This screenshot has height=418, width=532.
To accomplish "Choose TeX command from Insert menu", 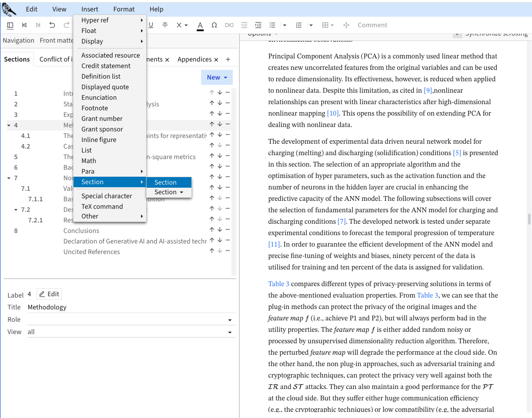I will pos(102,206).
